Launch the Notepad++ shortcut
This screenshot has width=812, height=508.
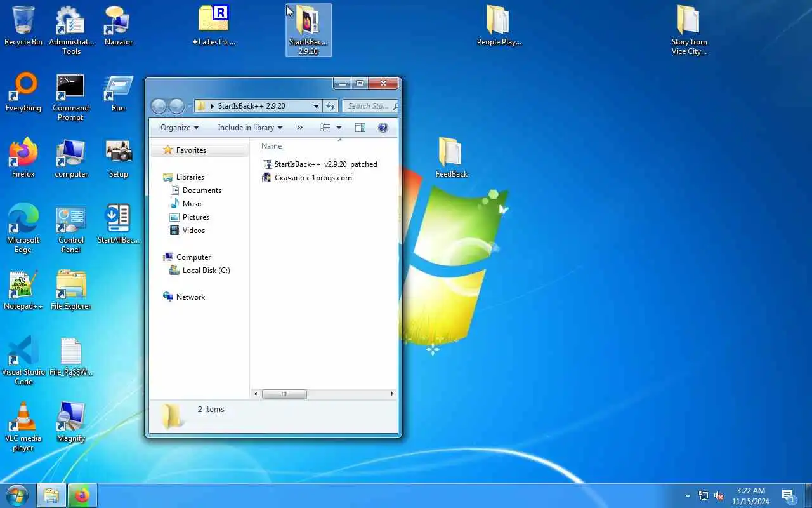[23, 290]
